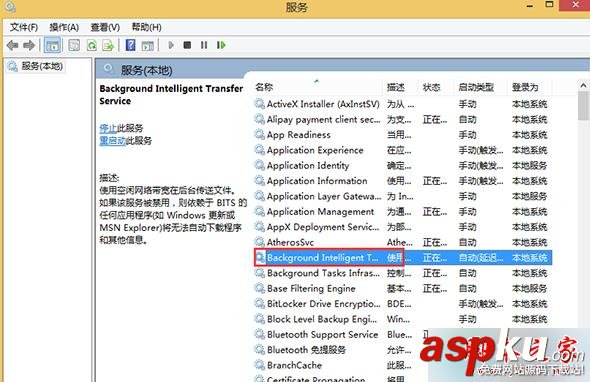The image size is (590, 382).
Task: Select the Alipay payment client service
Action: [403, 120]
